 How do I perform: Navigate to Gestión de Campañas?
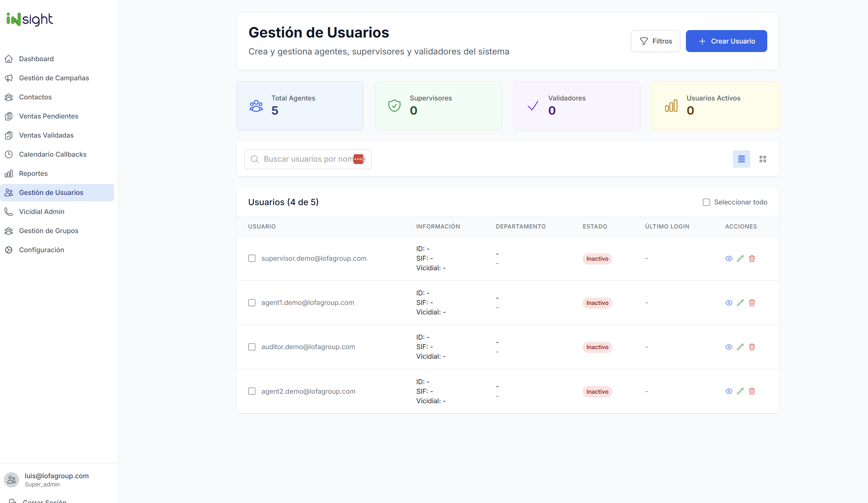[54, 78]
